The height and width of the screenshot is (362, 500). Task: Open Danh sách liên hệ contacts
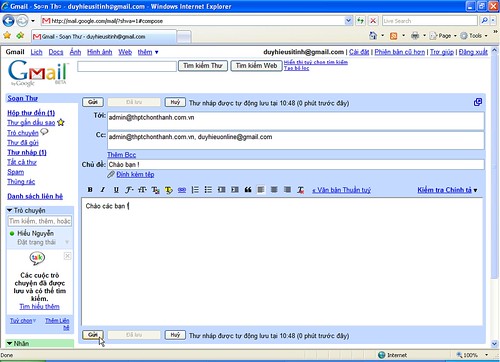pos(35,196)
